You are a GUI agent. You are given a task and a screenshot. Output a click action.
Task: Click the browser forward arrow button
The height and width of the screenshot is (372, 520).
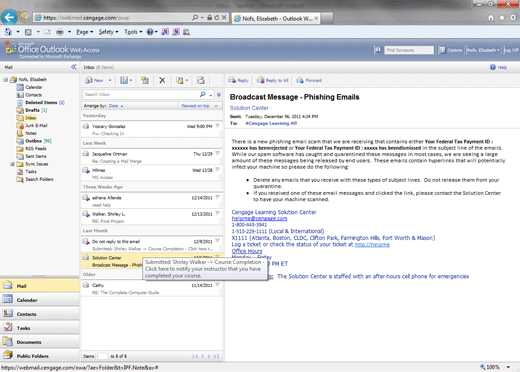coord(24,17)
